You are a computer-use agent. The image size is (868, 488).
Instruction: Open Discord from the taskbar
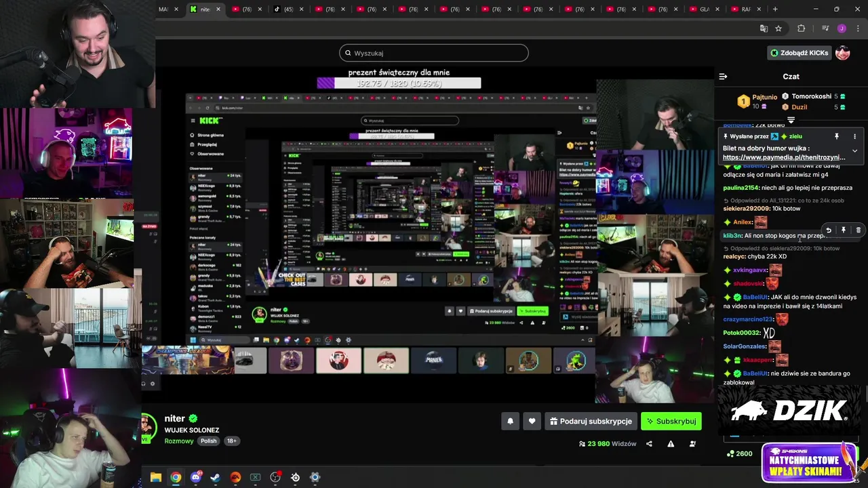point(196,477)
